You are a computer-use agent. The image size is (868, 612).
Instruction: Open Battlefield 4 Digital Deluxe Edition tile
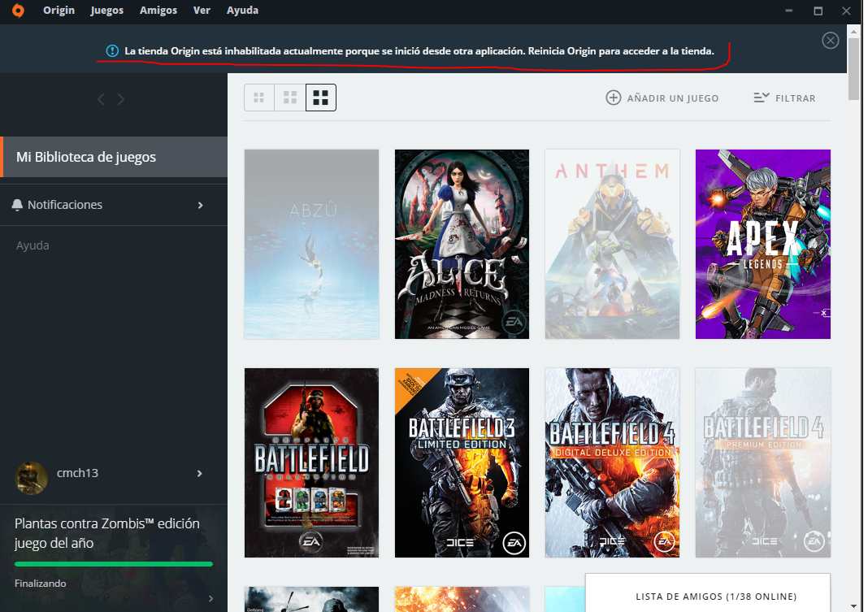612,462
